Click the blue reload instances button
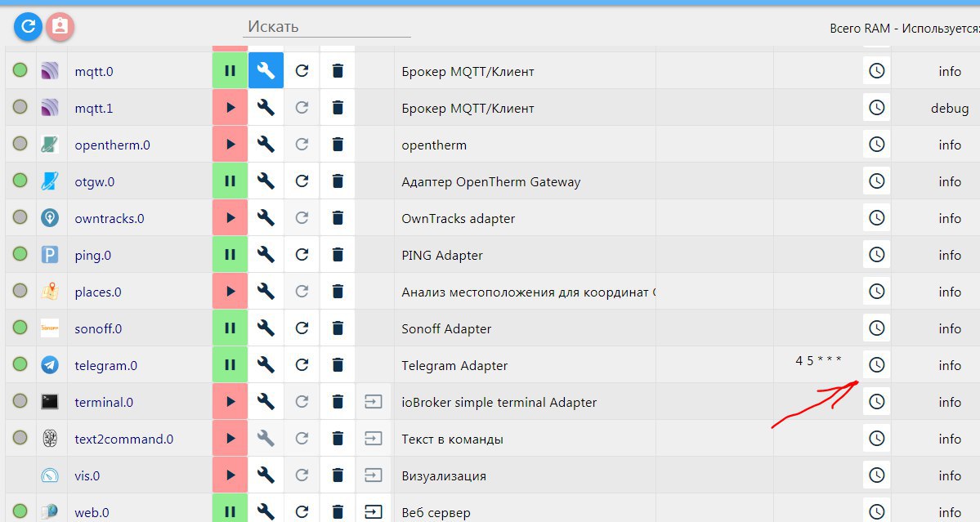Image resolution: width=980 pixels, height=522 pixels. (x=28, y=26)
